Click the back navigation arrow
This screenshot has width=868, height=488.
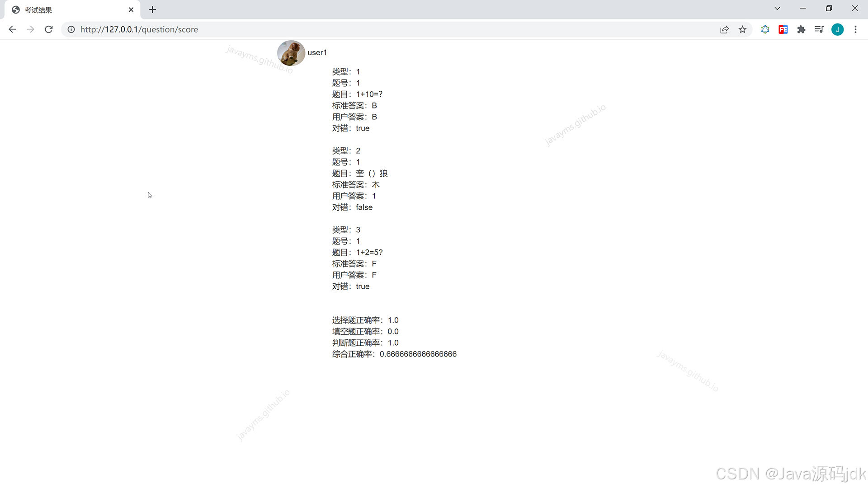pyautogui.click(x=12, y=29)
